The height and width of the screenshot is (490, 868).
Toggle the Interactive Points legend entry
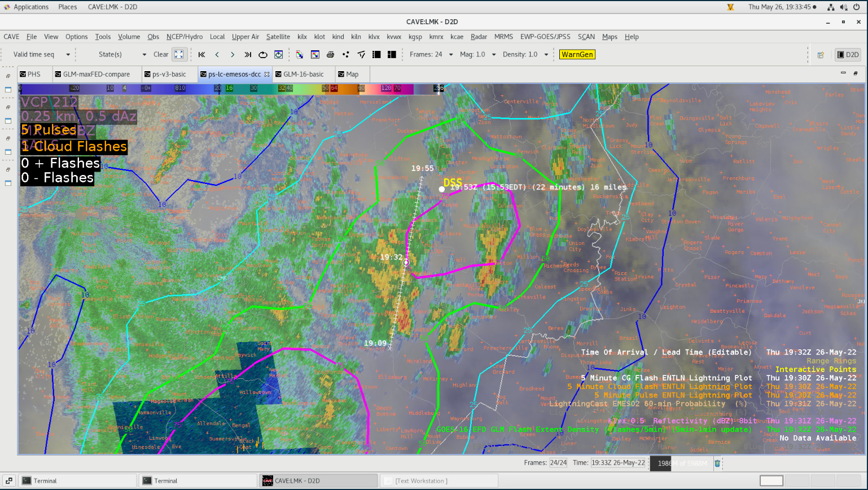pyautogui.click(x=816, y=369)
